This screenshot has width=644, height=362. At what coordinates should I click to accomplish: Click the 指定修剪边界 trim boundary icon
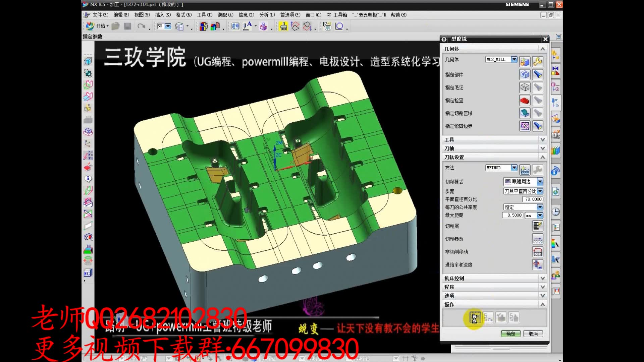coord(524,126)
